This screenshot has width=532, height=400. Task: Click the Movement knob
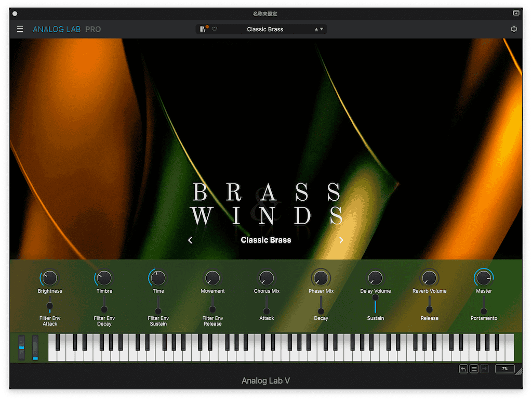(x=212, y=278)
